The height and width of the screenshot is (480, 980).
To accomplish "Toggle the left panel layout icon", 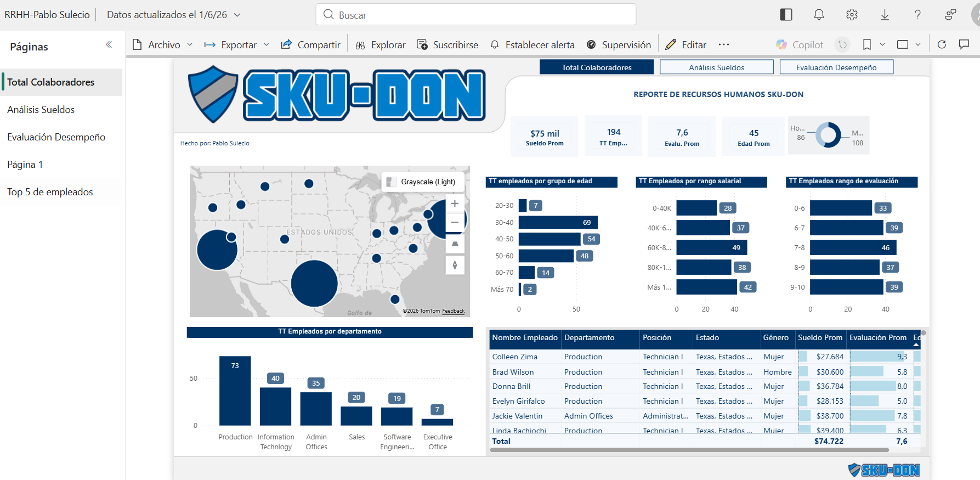I will coord(786,15).
